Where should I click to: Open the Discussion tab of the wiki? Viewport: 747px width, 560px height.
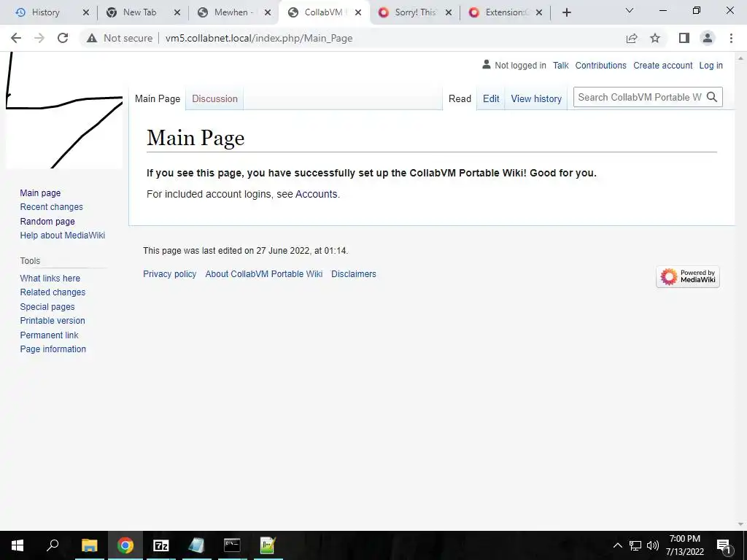(x=214, y=98)
